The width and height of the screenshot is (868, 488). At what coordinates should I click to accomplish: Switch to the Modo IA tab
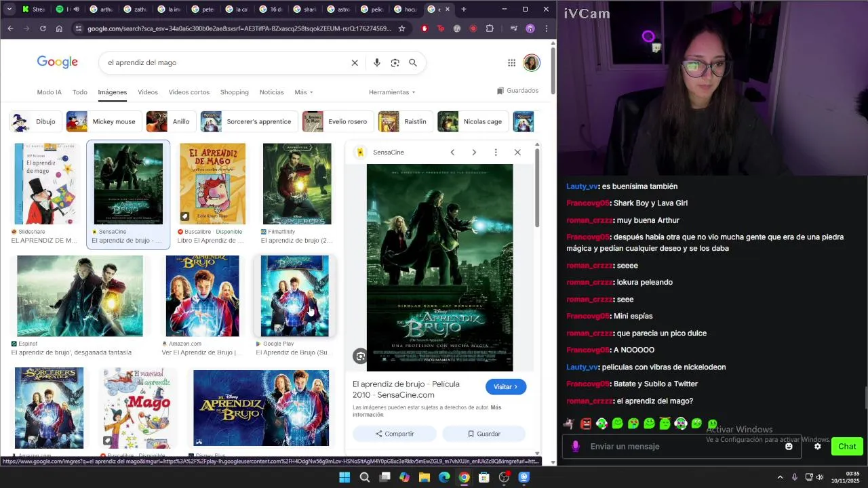point(49,92)
